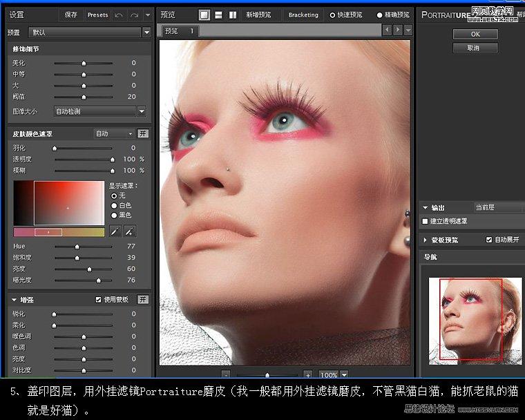Select 白色 display mask radio option
Image resolution: width=525 pixels, height=420 pixels.
[x=114, y=205]
